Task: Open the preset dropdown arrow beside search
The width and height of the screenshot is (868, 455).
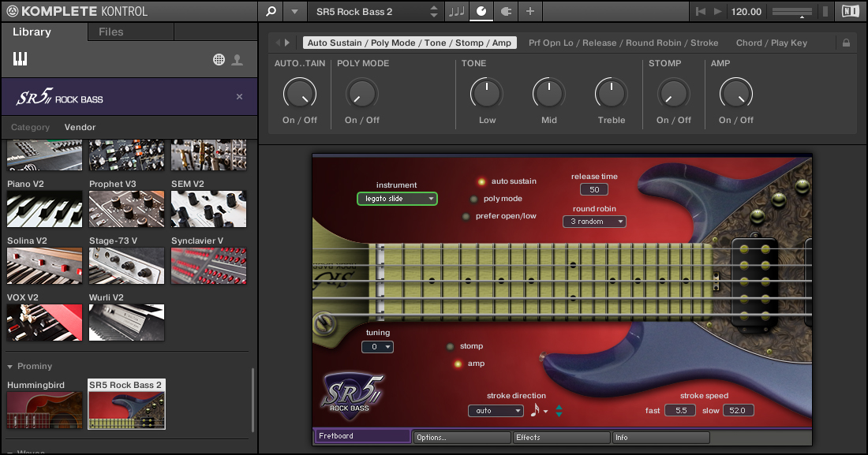Action: point(294,12)
